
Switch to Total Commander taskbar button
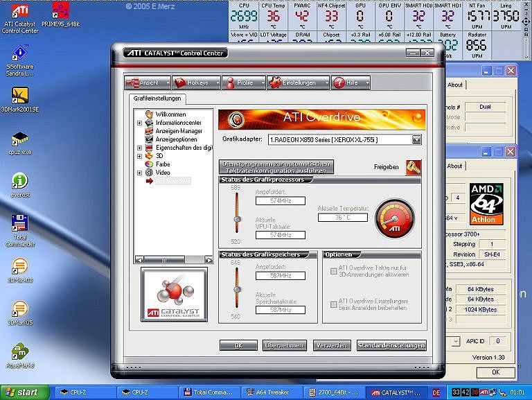[209, 392]
